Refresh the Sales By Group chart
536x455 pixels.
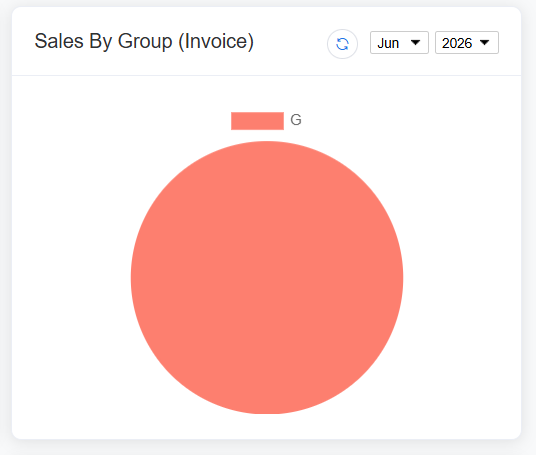pyautogui.click(x=342, y=44)
